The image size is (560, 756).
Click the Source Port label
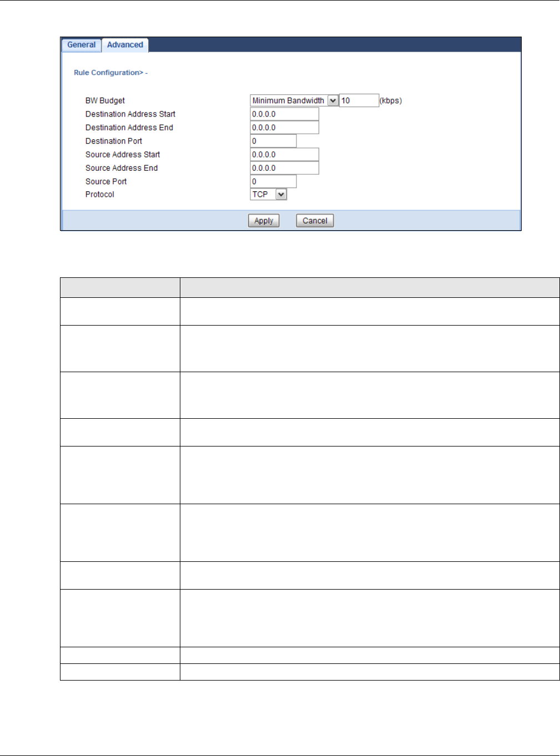tap(106, 181)
